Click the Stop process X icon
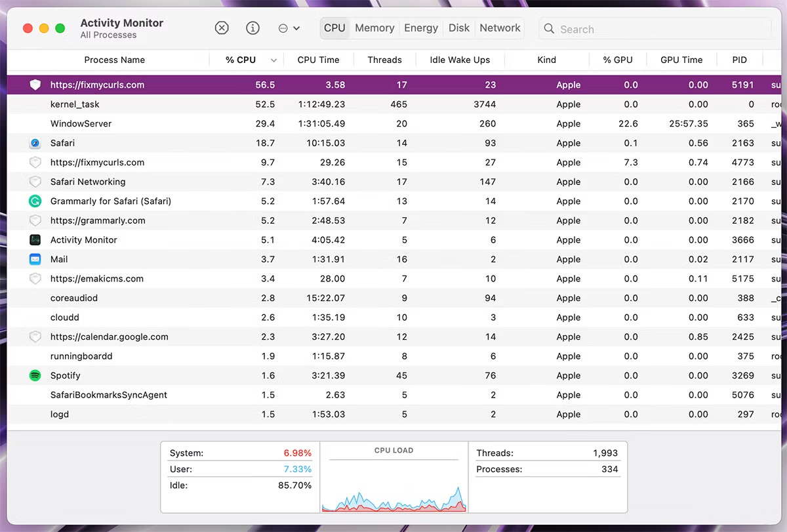The height and width of the screenshot is (532, 787). coord(222,28)
